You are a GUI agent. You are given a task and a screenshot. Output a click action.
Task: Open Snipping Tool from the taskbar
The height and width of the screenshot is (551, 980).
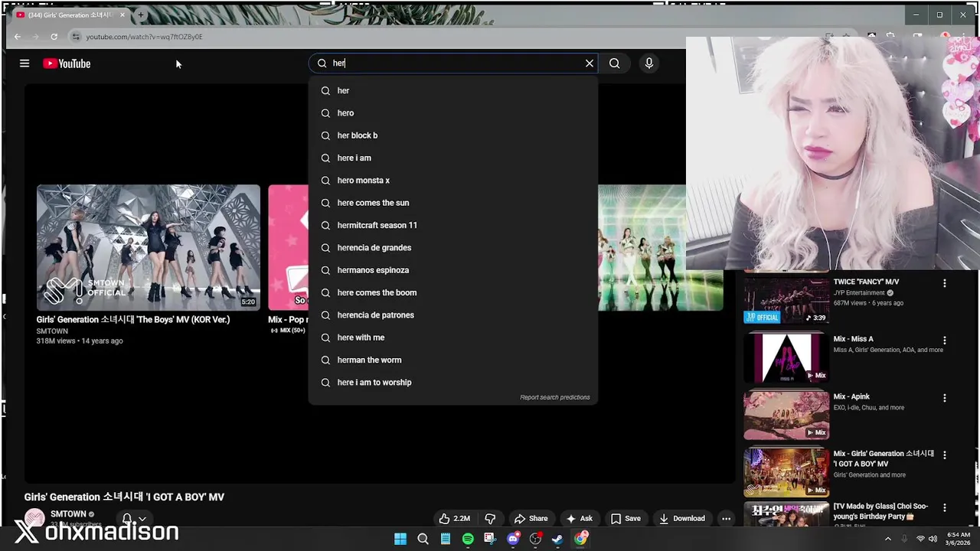pos(490,539)
